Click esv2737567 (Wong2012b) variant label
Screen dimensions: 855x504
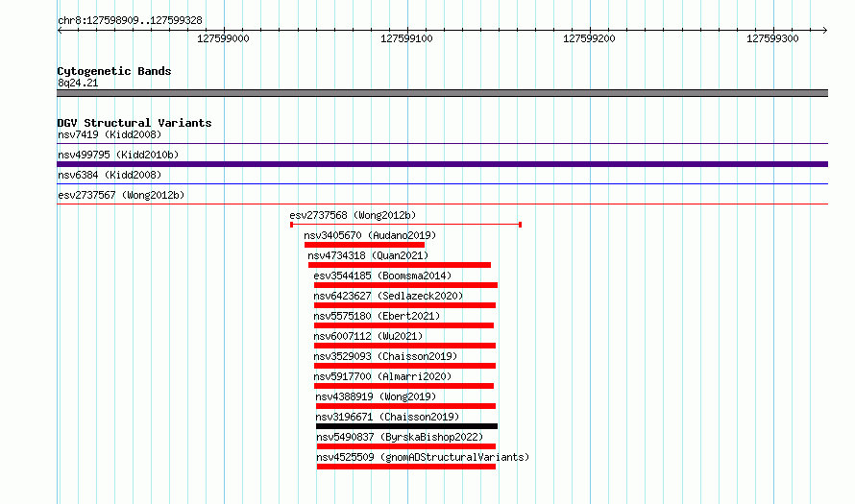(x=121, y=195)
